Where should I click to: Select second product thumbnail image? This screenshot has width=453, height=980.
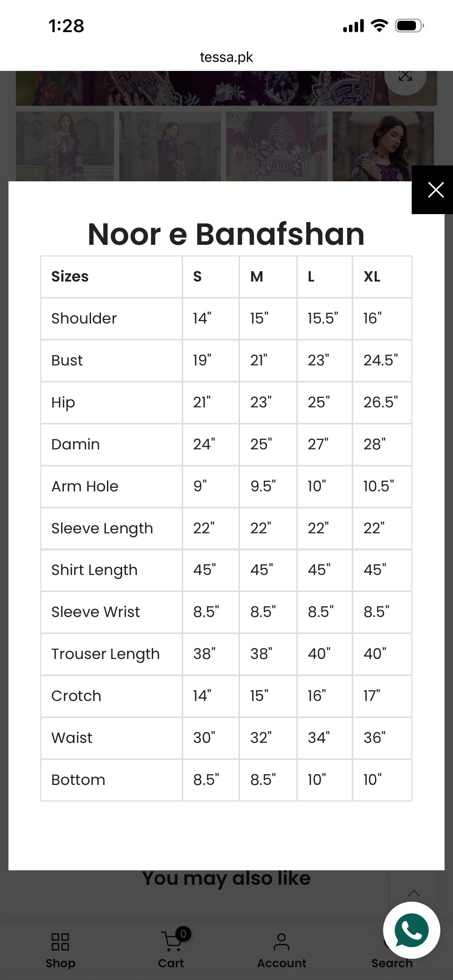[170, 146]
